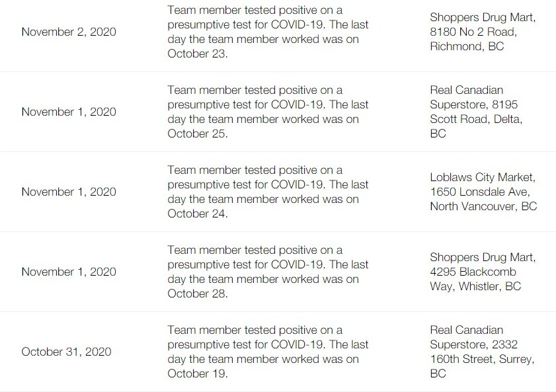Click the text 'North Vancouver, BC'
556x392 pixels.
[484, 207]
